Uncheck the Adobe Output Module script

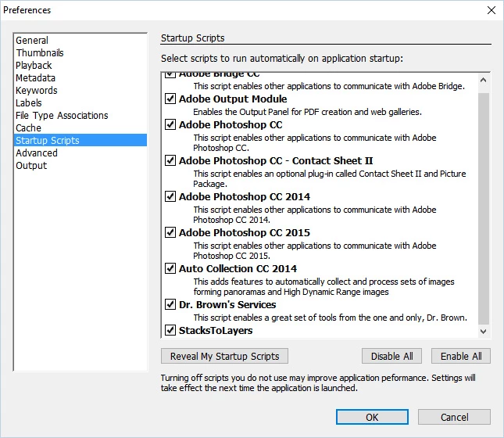click(x=170, y=99)
